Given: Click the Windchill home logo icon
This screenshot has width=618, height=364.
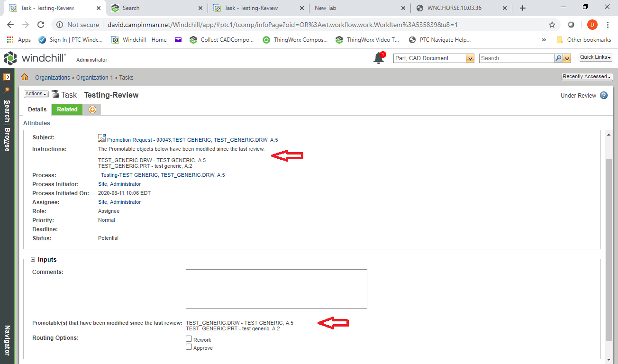Looking at the screenshot, I should 10,58.
